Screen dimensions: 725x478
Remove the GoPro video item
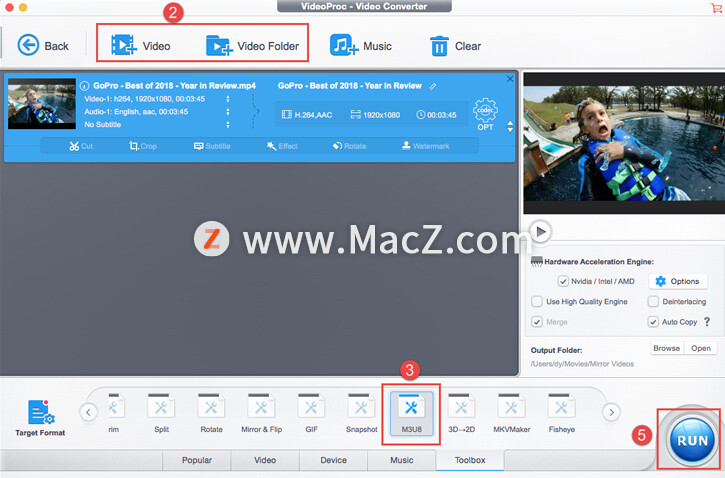(510, 79)
